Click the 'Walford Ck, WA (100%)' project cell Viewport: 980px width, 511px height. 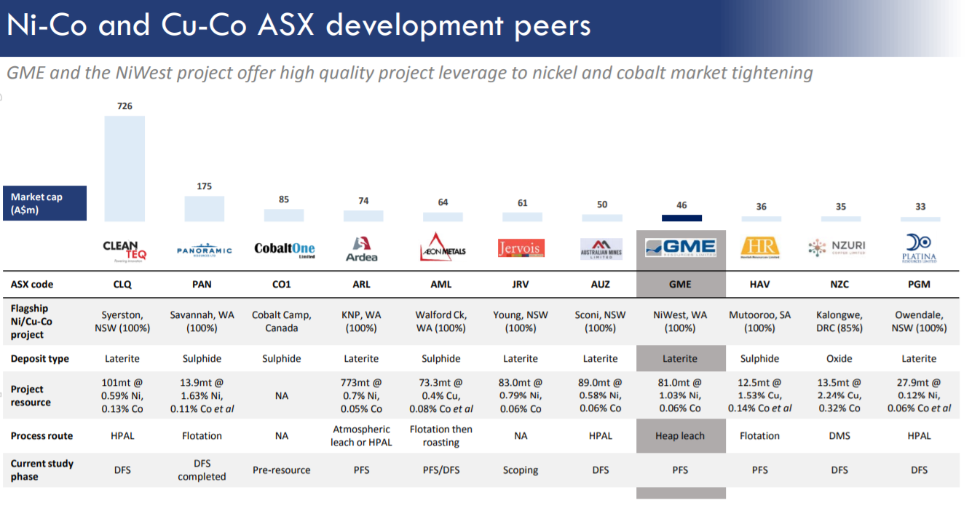[441, 322]
